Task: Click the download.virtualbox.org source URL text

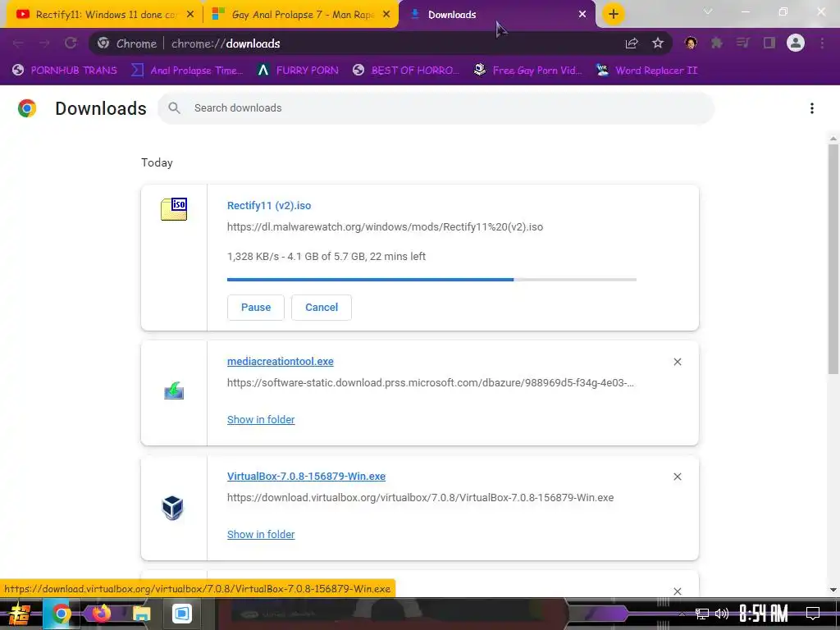Action: point(421,498)
